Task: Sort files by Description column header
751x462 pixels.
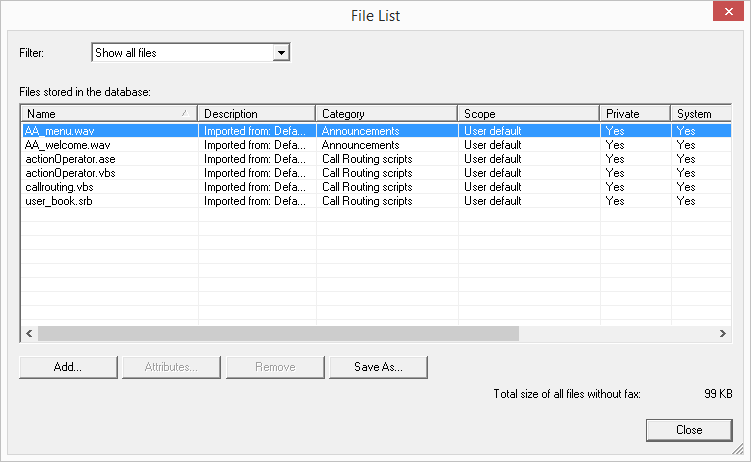Action: click(x=256, y=114)
